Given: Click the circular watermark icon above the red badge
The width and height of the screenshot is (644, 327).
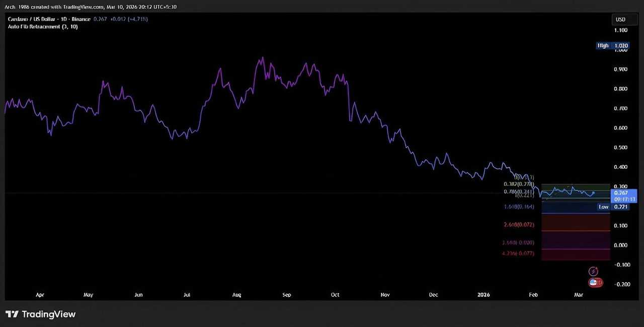Looking at the screenshot, I should [593, 271].
